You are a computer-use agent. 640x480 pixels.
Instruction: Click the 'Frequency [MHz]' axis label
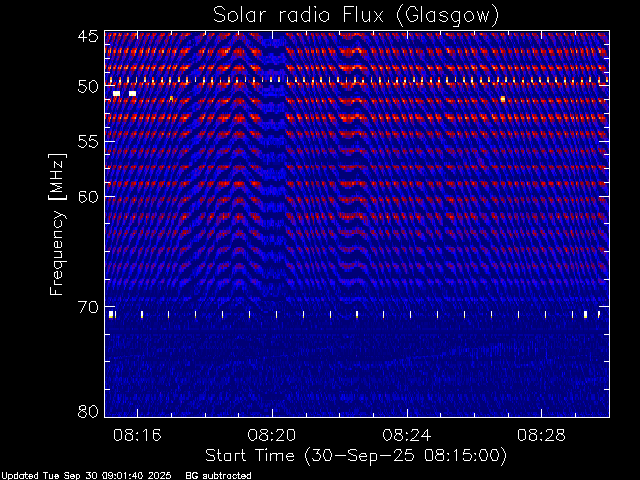57,224
